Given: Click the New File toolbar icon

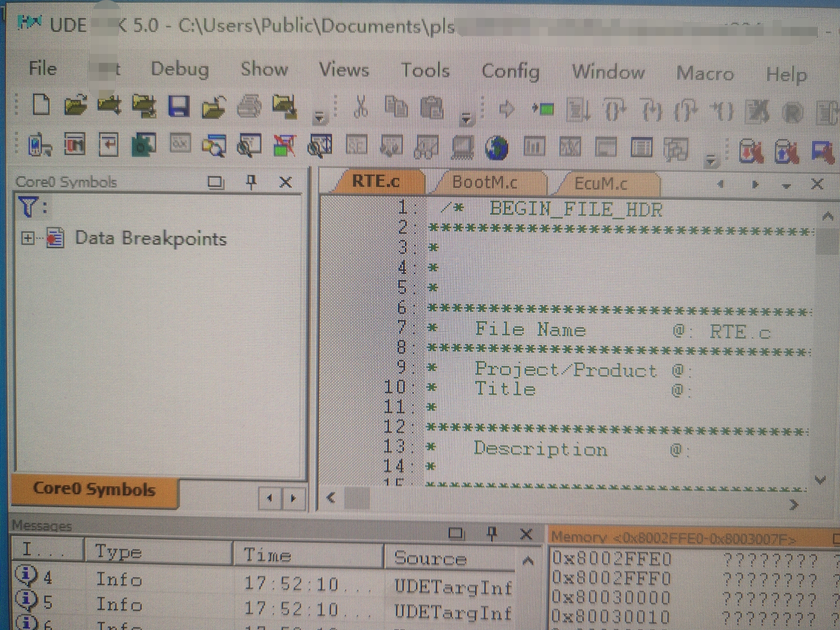Looking at the screenshot, I should tap(41, 105).
